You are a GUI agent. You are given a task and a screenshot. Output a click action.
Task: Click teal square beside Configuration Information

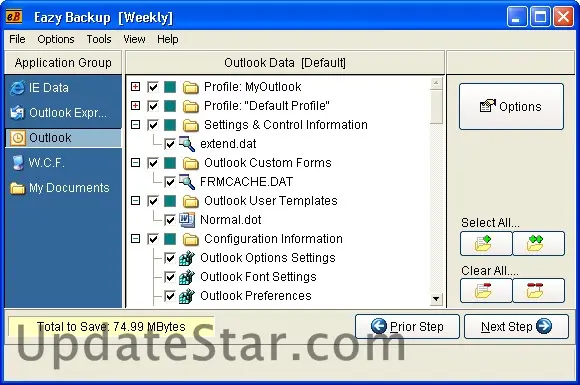(x=170, y=239)
